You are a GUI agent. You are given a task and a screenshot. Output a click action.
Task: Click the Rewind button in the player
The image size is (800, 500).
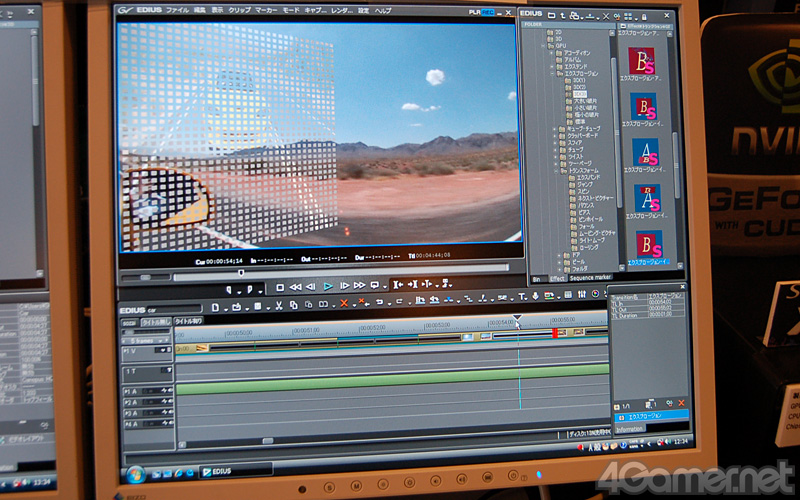[x=295, y=287]
